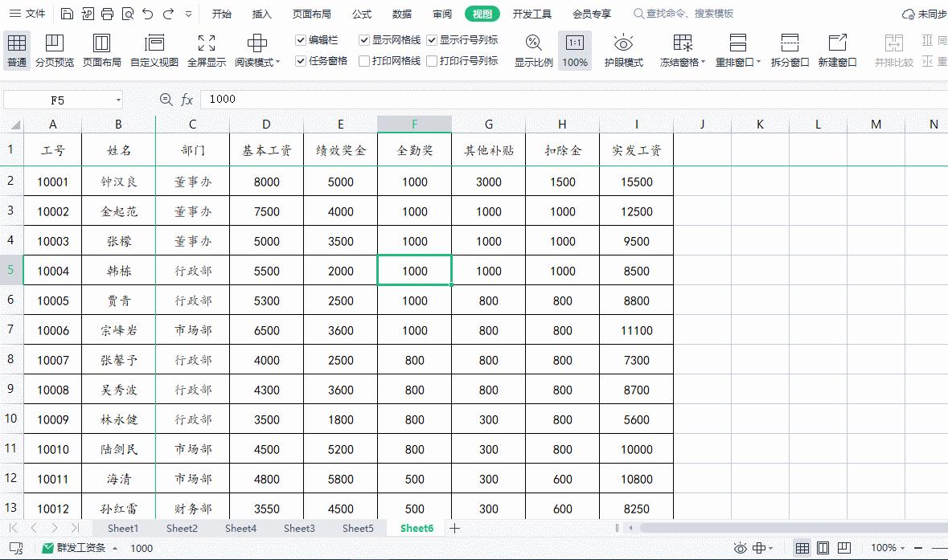Open 自定义视图 dialog
The height and width of the screenshot is (560, 948).
point(153,50)
